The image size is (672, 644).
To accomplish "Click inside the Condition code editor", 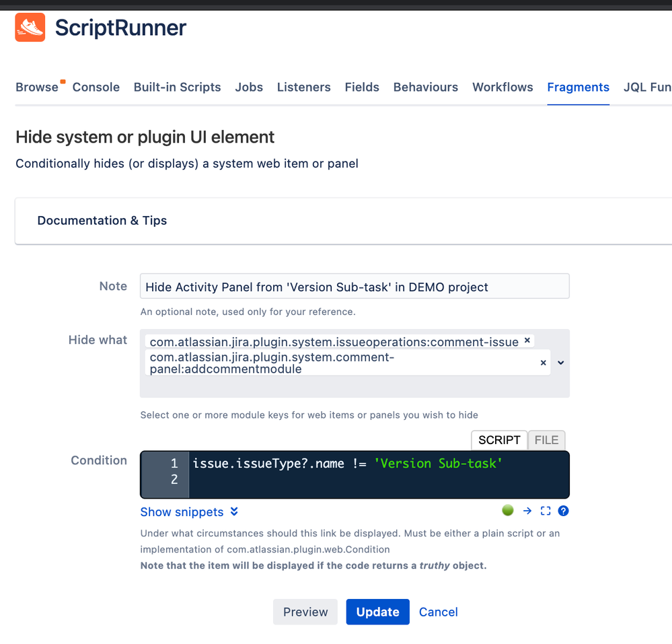I will (379, 474).
